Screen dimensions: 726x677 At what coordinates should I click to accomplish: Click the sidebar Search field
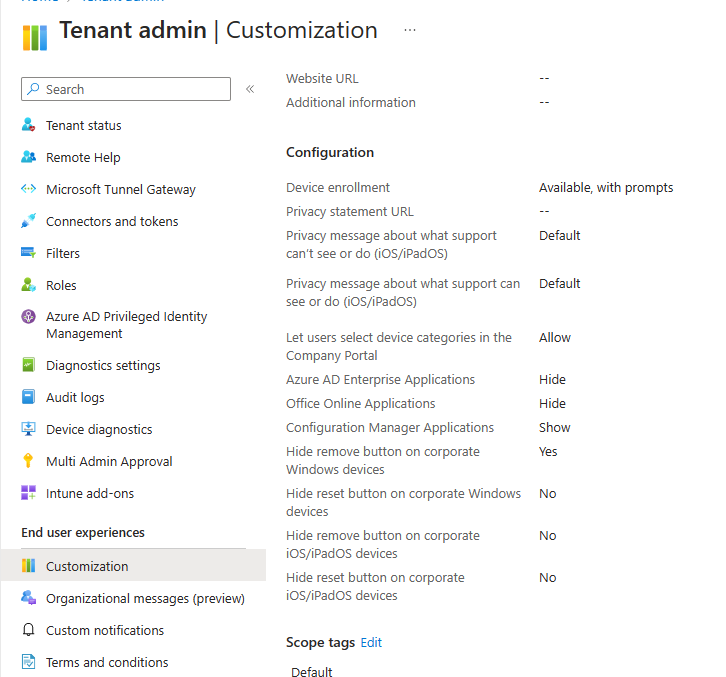pyautogui.click(x=126, y=89)
